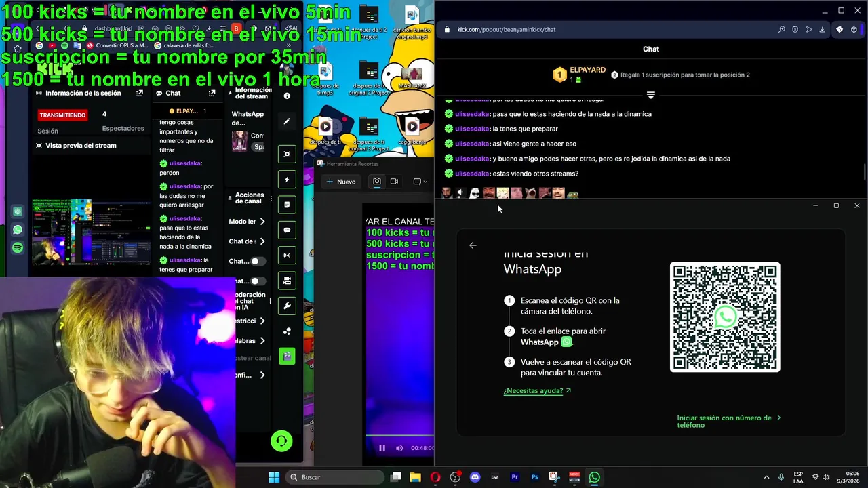
Task: Click the downloads icon in Kick chat window
Action: coord(822,29)
